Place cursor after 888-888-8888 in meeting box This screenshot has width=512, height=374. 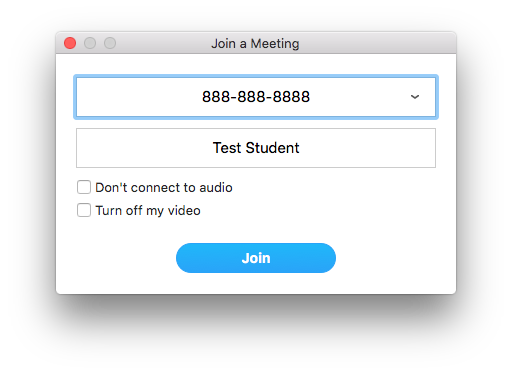click(311, 97)
